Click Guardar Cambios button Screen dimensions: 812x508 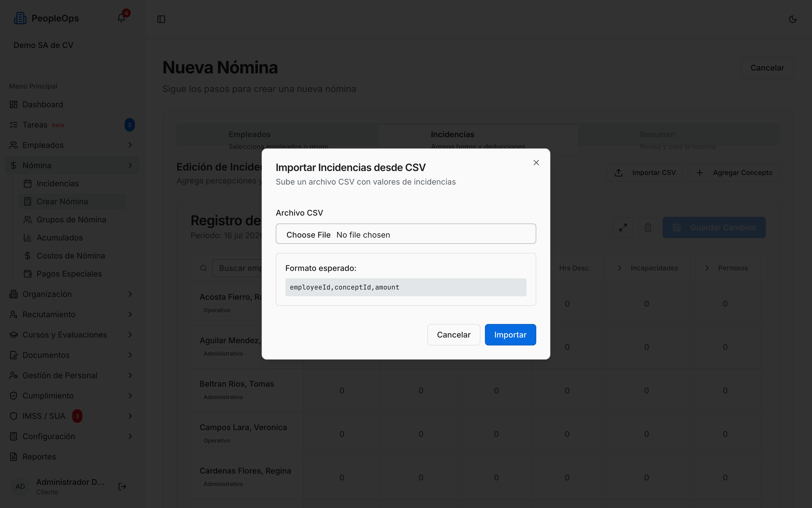tap(714, 227)
